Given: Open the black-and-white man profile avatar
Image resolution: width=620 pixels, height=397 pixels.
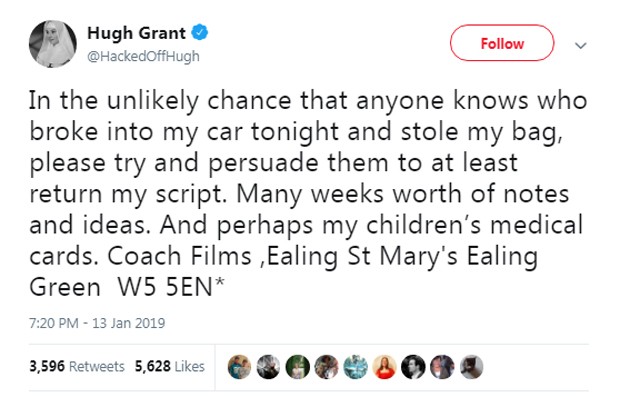Looking at the screenshot, I should (413, 367).
